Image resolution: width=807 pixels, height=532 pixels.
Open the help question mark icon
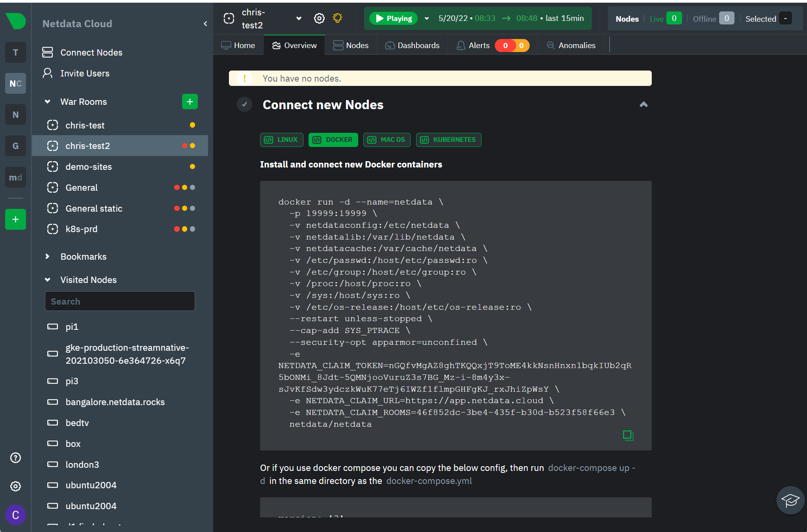tap(15, 458)
